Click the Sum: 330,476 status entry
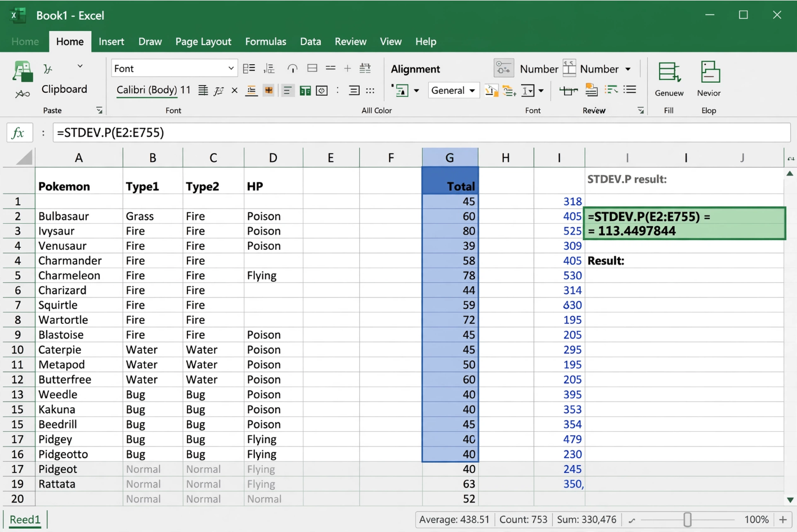797x532 pixels. point(586,520)
